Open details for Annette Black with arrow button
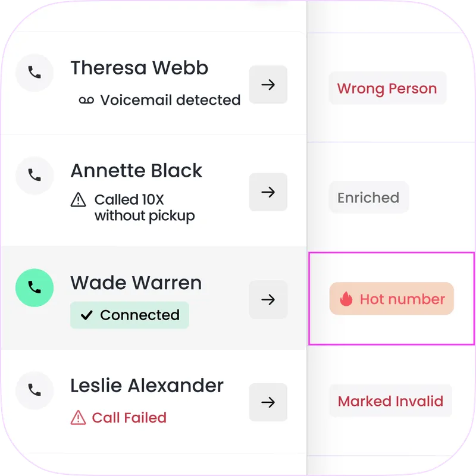476x476 pixels. coord(268,192)
